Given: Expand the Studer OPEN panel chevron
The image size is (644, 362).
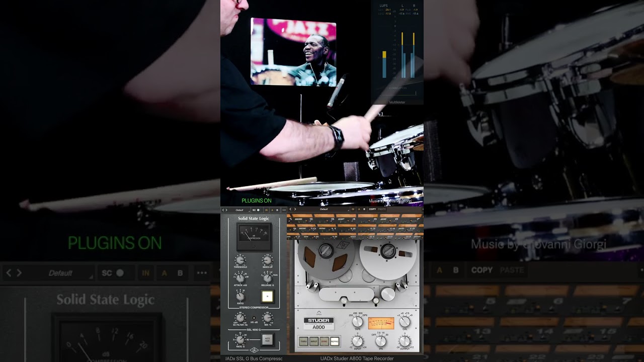Looking at the screenshot, I should pos(319,312).
